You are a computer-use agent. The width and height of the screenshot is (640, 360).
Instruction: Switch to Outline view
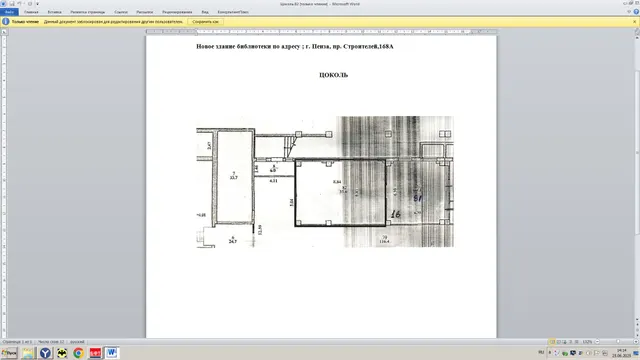tap(571, 342)
